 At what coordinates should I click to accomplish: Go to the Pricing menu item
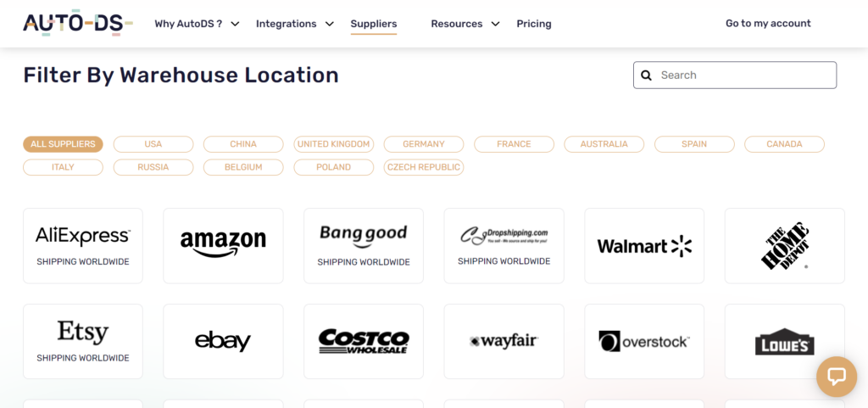pyautogui.click(x=534, y=24)
